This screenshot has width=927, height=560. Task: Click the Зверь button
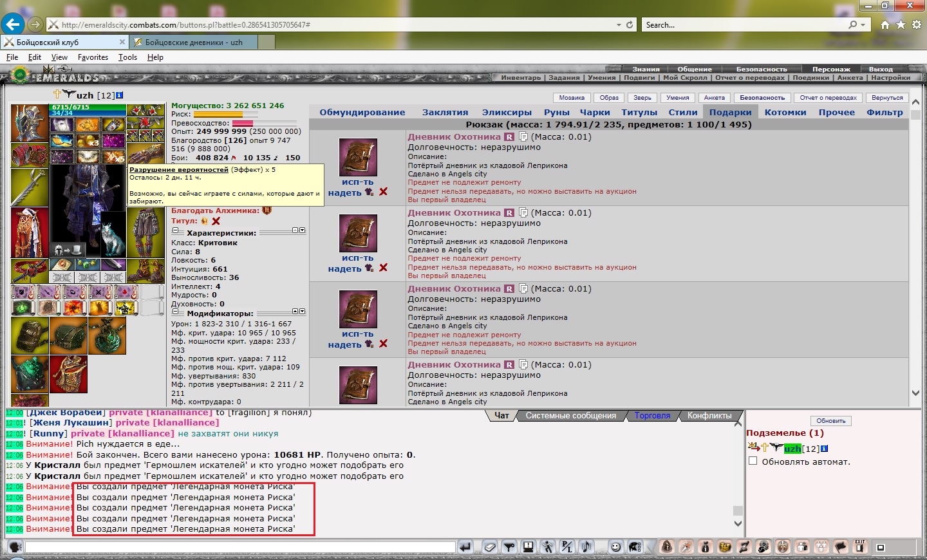(642, 98)
